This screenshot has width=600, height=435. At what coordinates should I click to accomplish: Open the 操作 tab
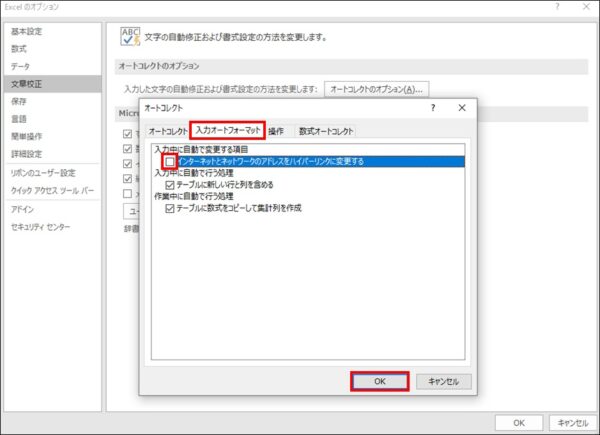tap(276, 131)
